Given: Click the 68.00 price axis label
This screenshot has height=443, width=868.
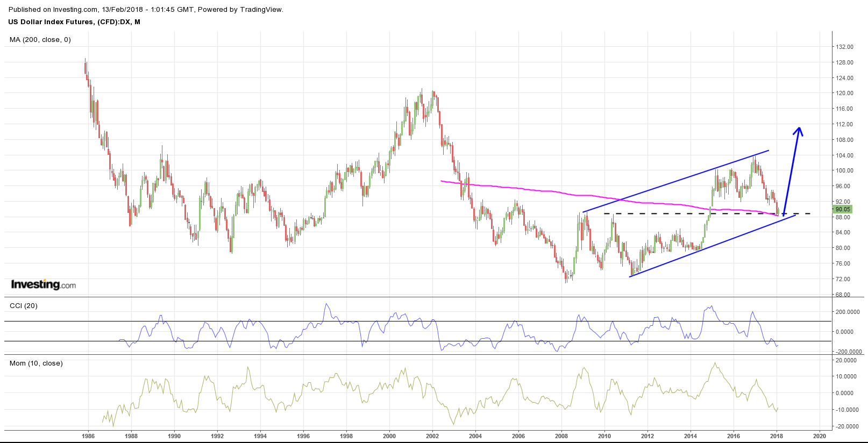Looking at the screenshot, I should (843, 295).
